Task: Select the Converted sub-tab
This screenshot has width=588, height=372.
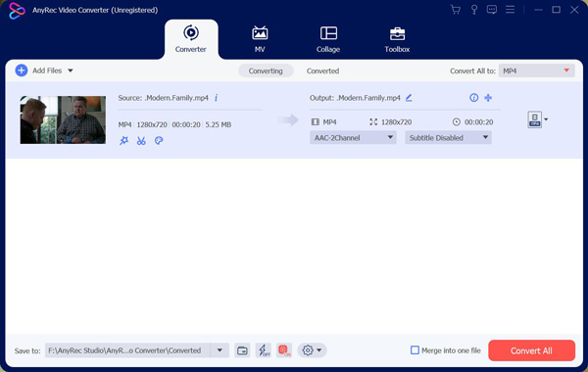Action: point(322,70)
